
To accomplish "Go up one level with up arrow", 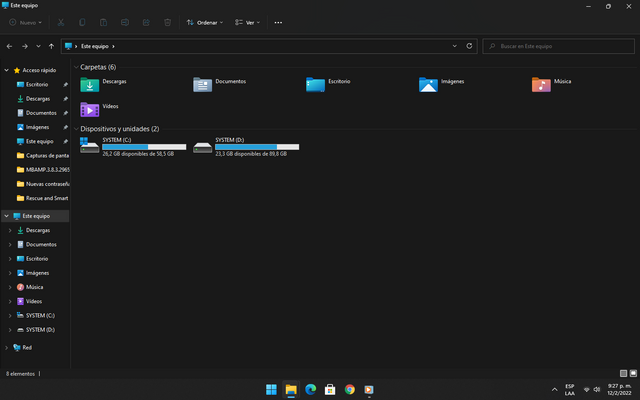I will pos(51,47).
